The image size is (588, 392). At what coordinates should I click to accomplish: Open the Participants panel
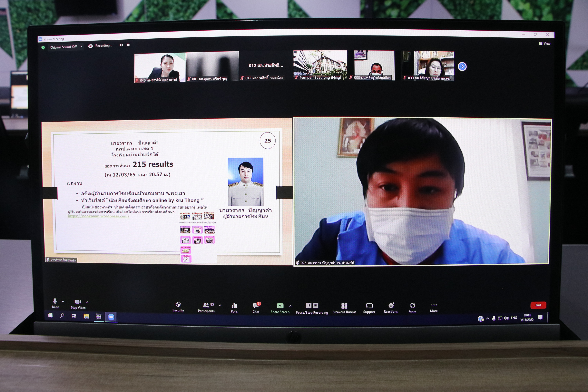tap(206, 305)
